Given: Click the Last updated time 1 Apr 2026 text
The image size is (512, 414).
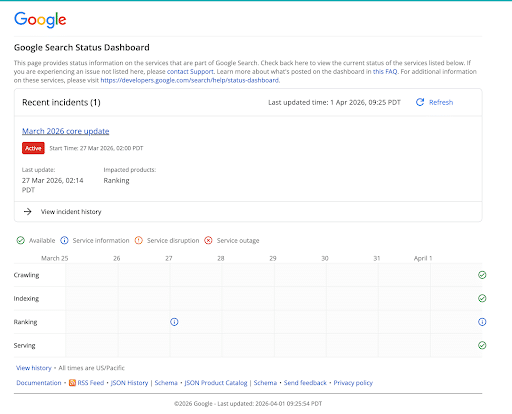Looking at the screenshot, I should tap(334, 102).
